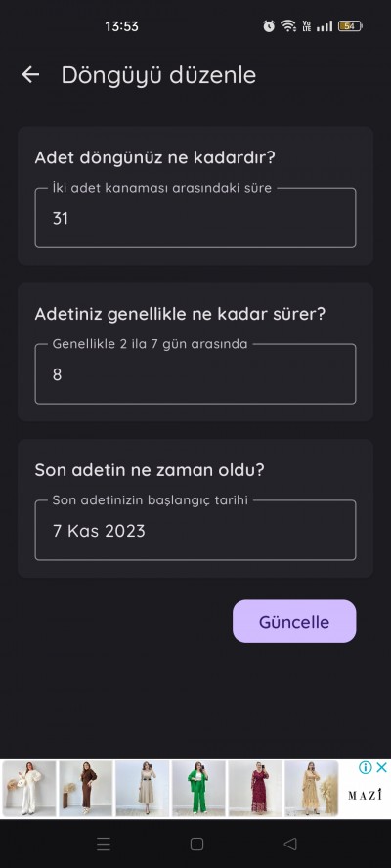Click the MAZİ brand logo
The image size is (391, 868).
[x=365, y=796]
